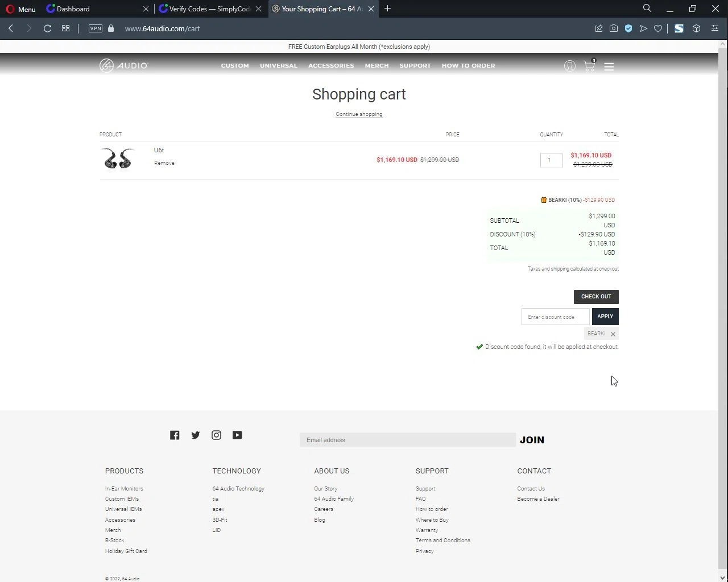Screen dimensions: 728x582
Task: Open the B-Stock footer link
Action: pyautogui.click(x=114, y=541)
